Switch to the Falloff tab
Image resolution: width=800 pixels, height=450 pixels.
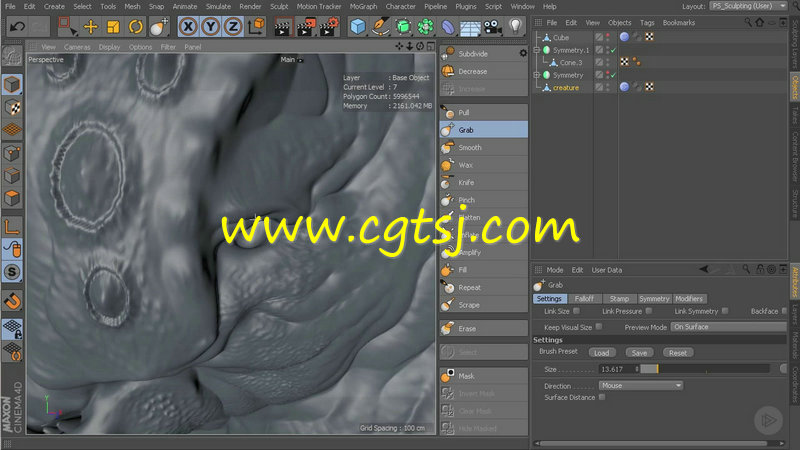pos(584,298)
